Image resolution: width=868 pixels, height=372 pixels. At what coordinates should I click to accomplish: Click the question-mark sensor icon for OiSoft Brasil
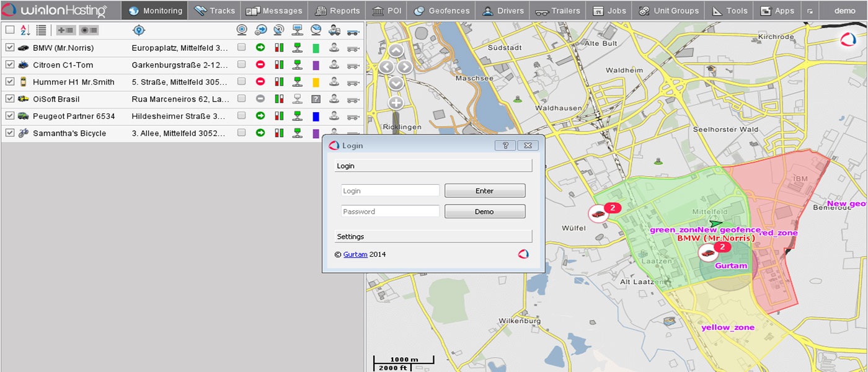[316, 99]
